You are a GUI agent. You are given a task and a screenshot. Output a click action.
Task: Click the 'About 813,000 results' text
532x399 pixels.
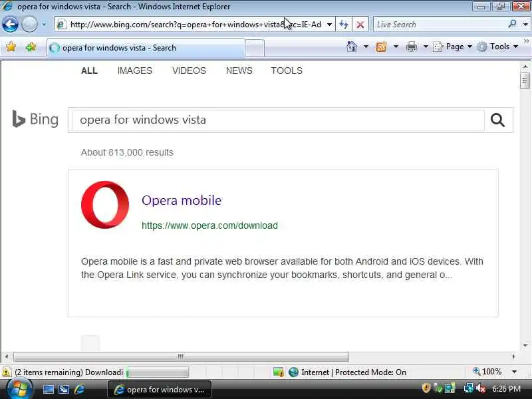click(x=127, y=152)
